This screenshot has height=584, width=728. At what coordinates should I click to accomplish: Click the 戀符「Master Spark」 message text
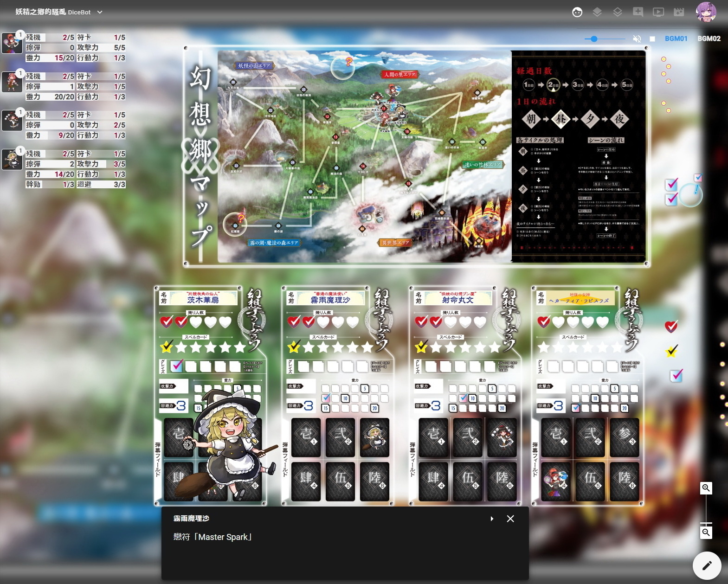pyautogui.click(x=213, y=537)
